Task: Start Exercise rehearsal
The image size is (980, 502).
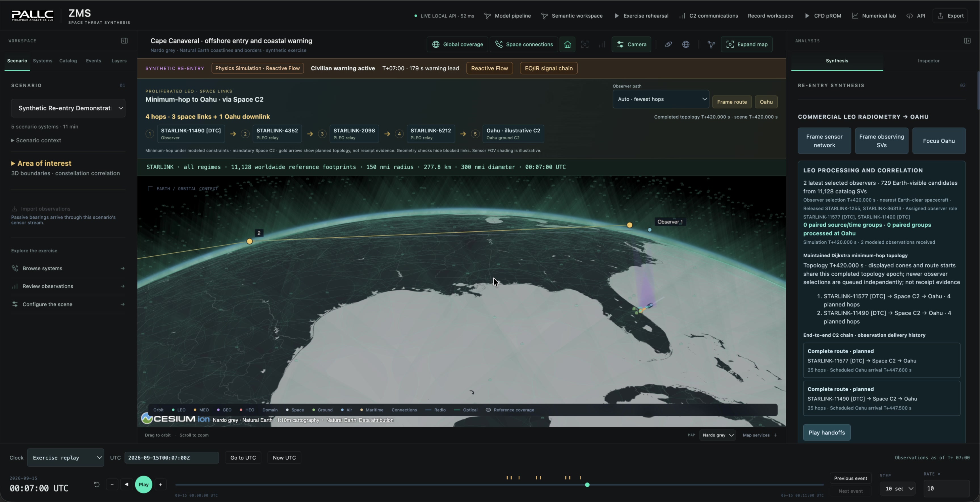Action: coord(642,16)
